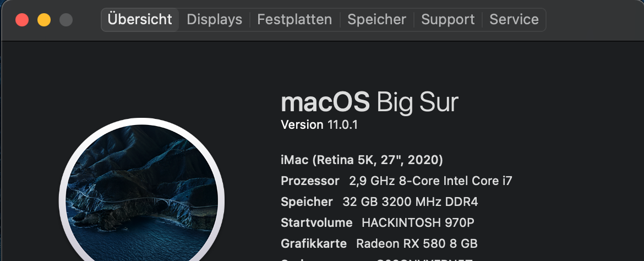Open the Service tab
Image resolution: width=644 pixels, height=261 pixels.
[514, 20]
